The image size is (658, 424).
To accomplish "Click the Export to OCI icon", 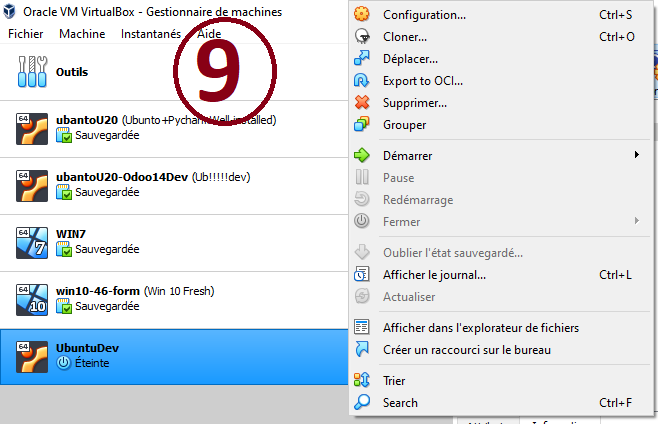I will point(363,81).
